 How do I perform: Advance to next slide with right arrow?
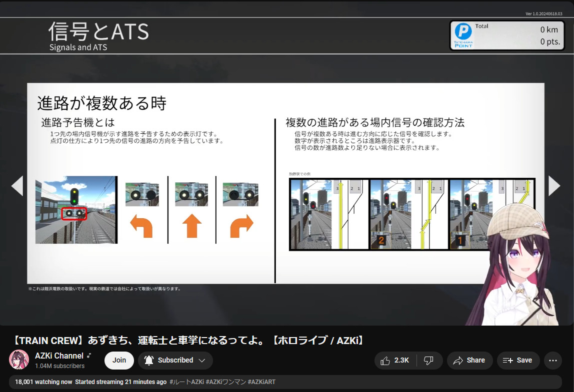pos(554,186)
